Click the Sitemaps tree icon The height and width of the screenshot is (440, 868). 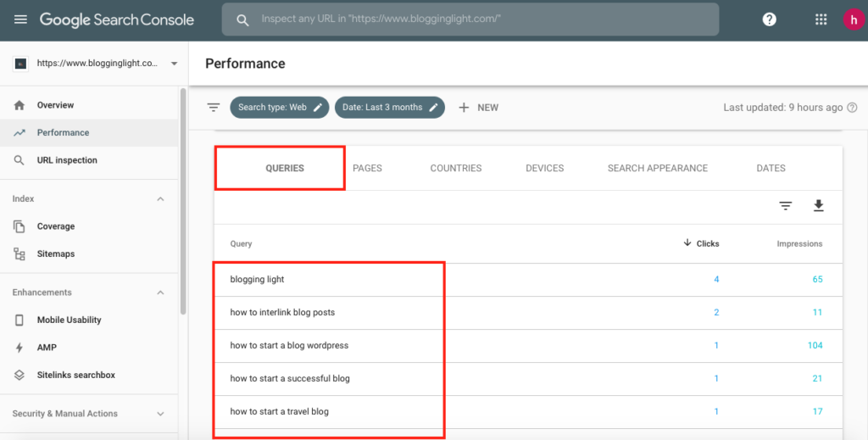(x=19, y=254)
